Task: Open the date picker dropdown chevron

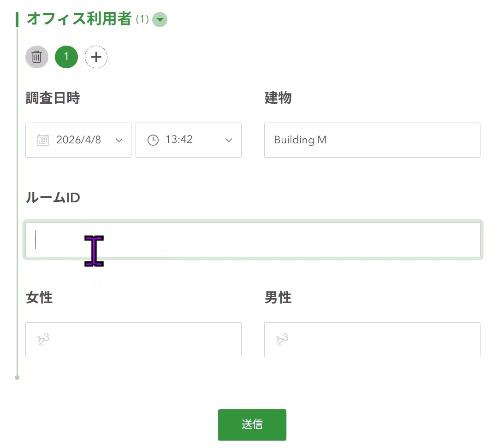Action: tap(119, 140)
